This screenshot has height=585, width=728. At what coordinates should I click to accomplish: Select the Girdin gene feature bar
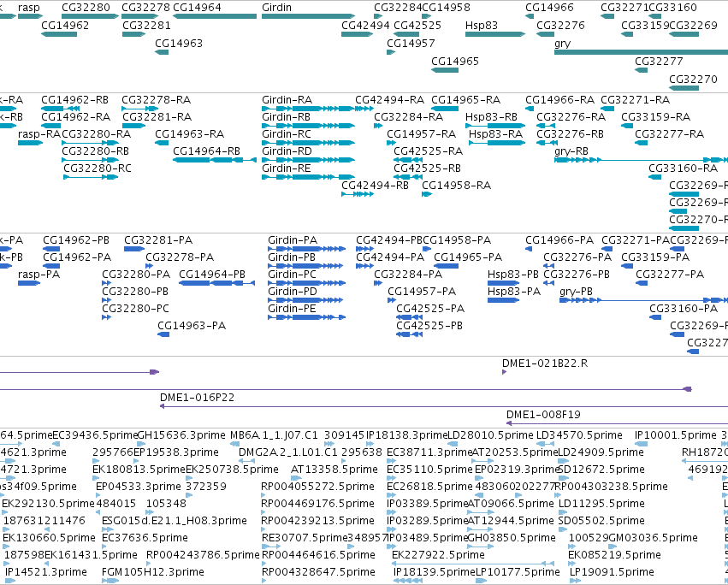pos(308,16)
